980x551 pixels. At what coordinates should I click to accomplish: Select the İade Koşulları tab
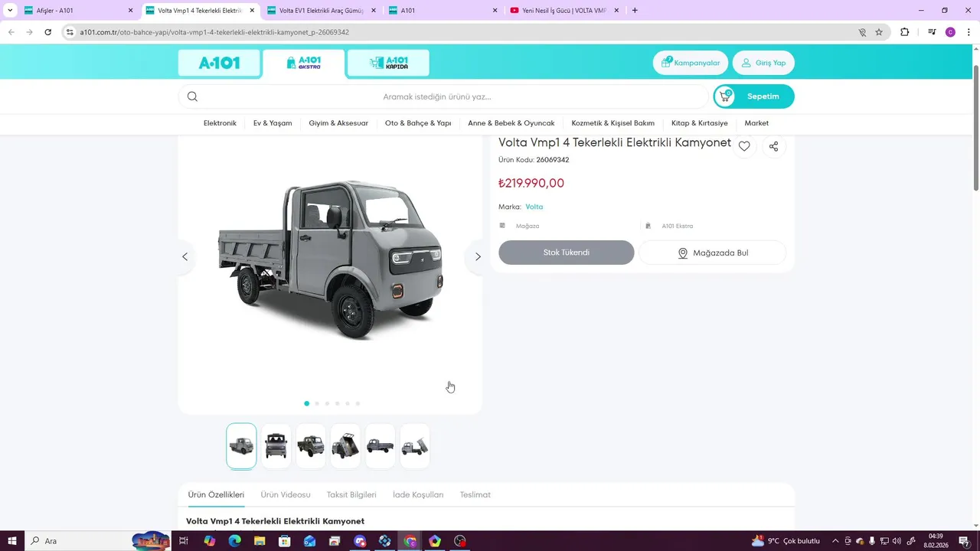point(418,495)
